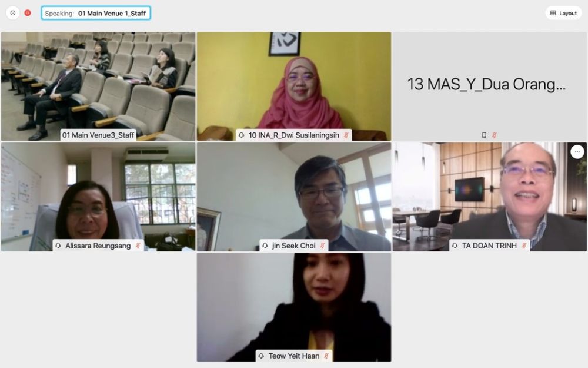Screen dimensions: 588x368
Task: Click muted microphone icon for jin Seek Choi
Action: point(322,246)
